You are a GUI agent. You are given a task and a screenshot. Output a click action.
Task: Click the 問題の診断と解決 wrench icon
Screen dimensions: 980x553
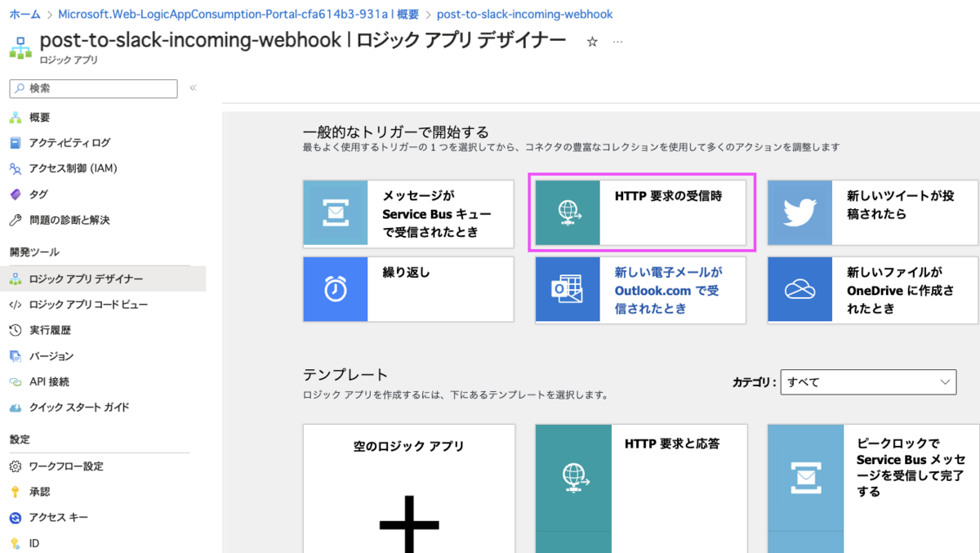point(16,221)
